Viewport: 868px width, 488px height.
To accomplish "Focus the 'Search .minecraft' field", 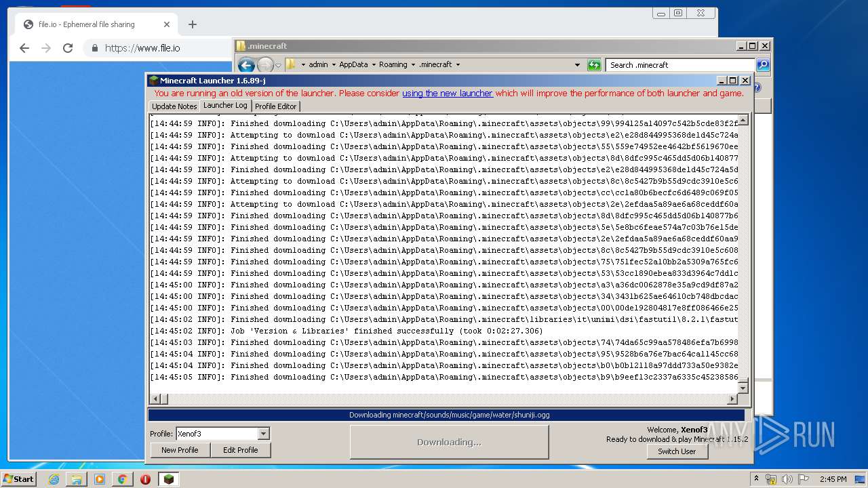I will [680, 65].
